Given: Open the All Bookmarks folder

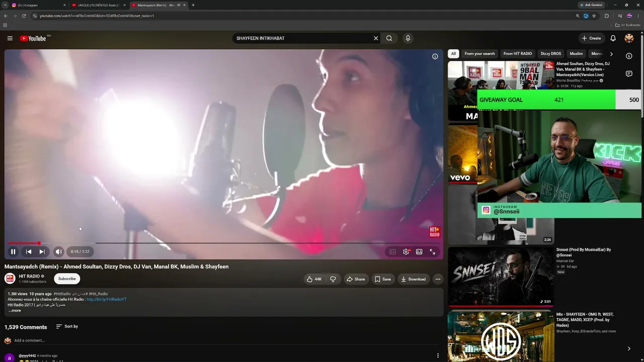Looking at the screenshot, I should click(x=628, y=25).
